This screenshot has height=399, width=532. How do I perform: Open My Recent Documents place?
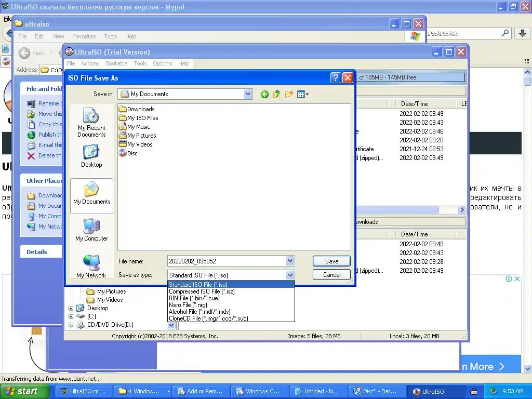coord(91,122)
